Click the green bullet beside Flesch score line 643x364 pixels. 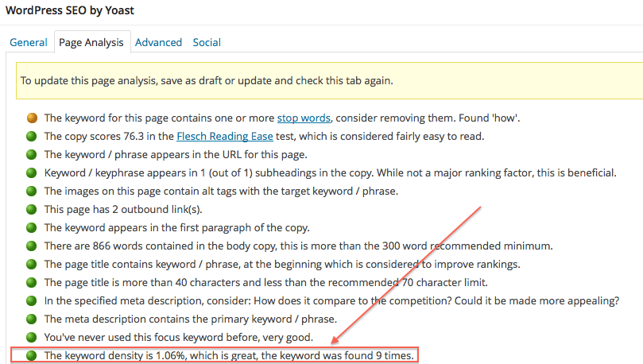[32, 136]
